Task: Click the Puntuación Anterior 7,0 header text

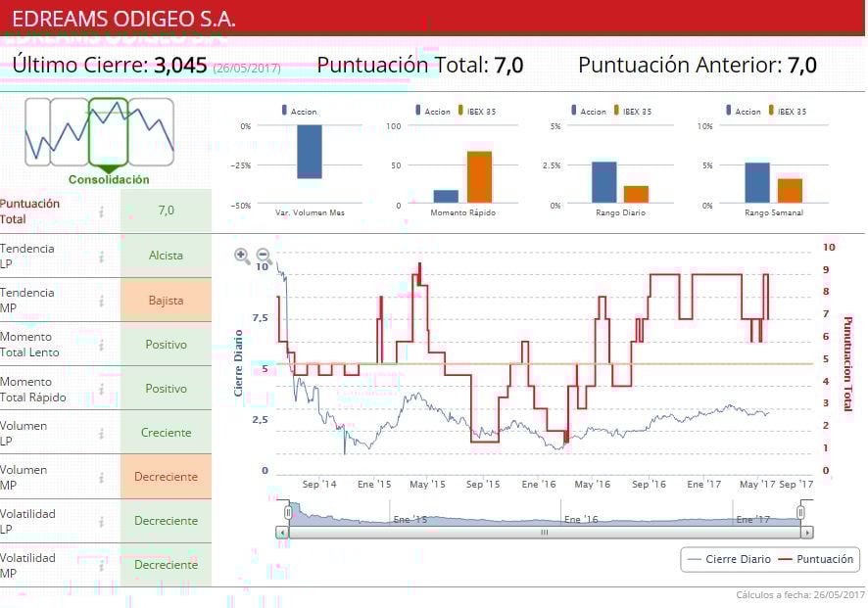Action: coord(698,66)
